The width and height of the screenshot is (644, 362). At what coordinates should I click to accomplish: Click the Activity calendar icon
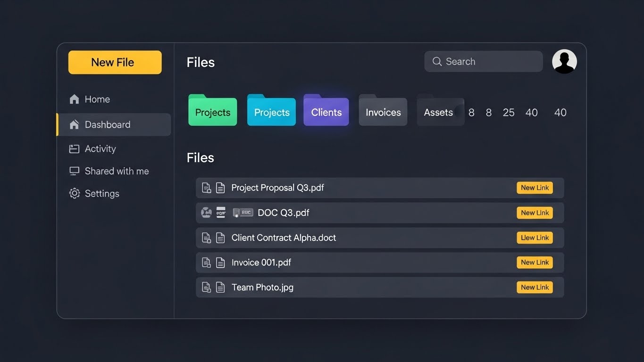[x=74, y=149]
